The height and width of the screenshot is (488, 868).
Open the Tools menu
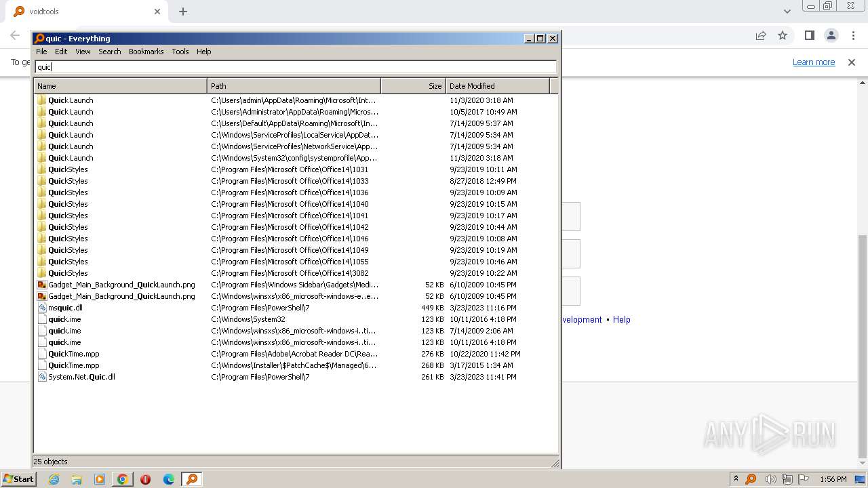[x=180, y=52]
